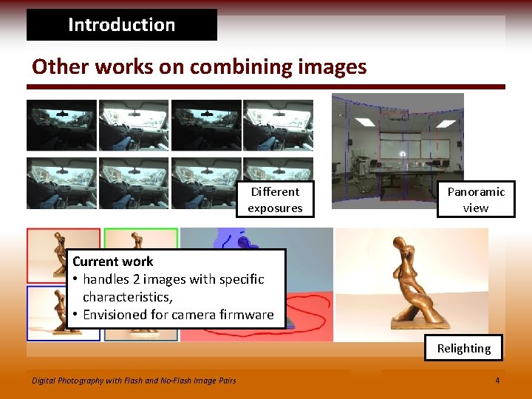The height and width of the screenshot is (399, 532).
Task: Click the "Introduction" section header box
Action: coord(122,25)
